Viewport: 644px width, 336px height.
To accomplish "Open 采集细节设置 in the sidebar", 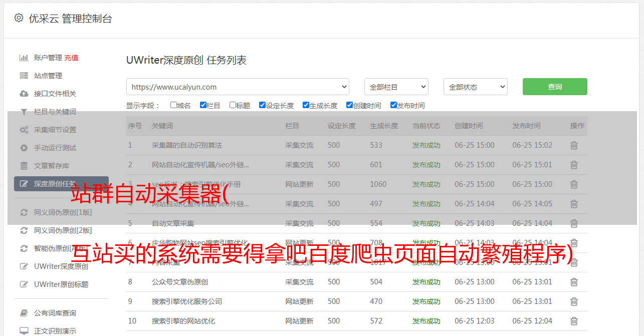I will pyautogui.click(x=55, y=130).
